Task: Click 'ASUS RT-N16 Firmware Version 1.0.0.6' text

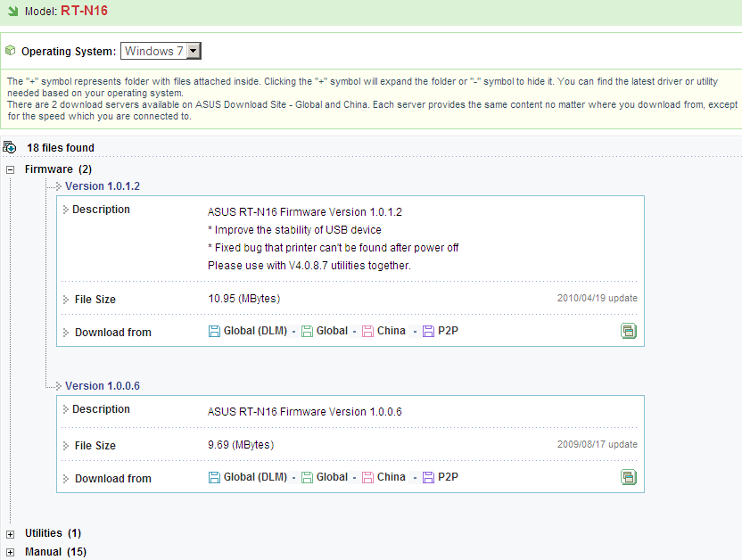Action: 305,411
